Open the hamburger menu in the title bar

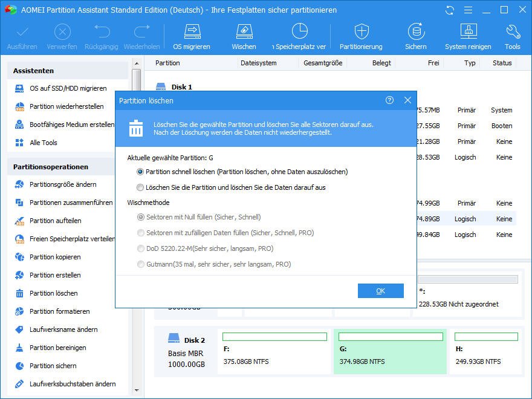point(468,10)
